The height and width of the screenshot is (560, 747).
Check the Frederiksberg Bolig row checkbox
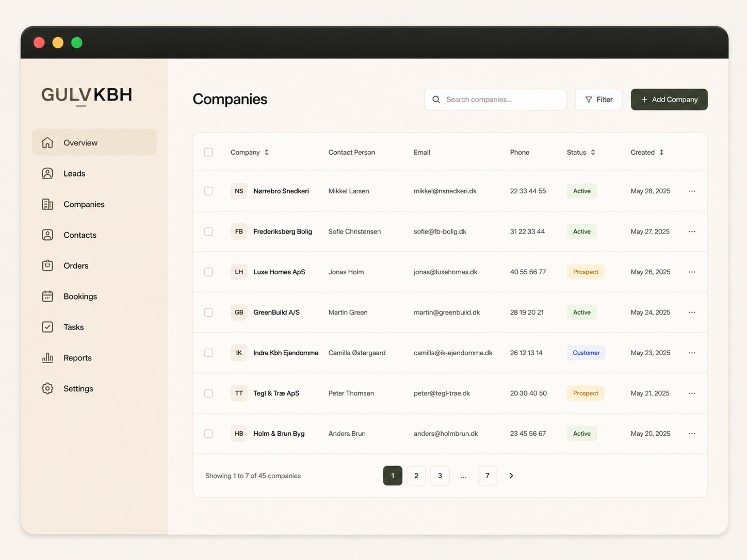pyautogui.click(x=208, y=232)
